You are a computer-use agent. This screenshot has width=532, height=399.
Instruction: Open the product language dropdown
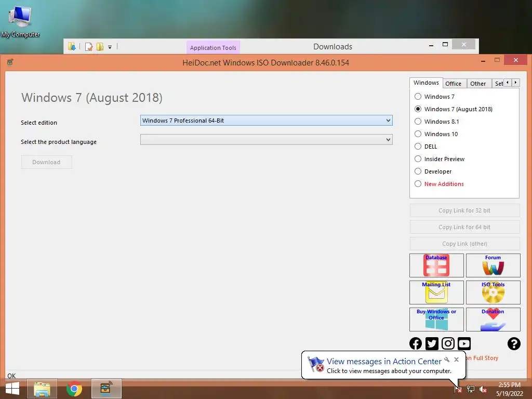point(267,139)
